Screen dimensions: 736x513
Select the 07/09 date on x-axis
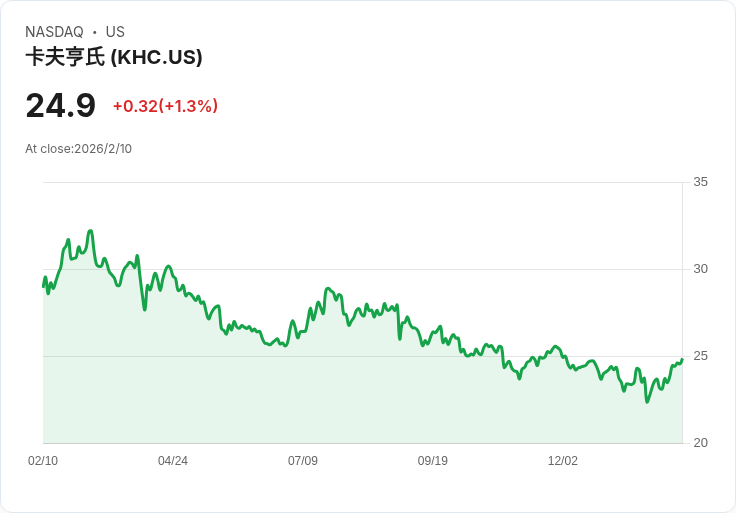click(x=303, y=461)
